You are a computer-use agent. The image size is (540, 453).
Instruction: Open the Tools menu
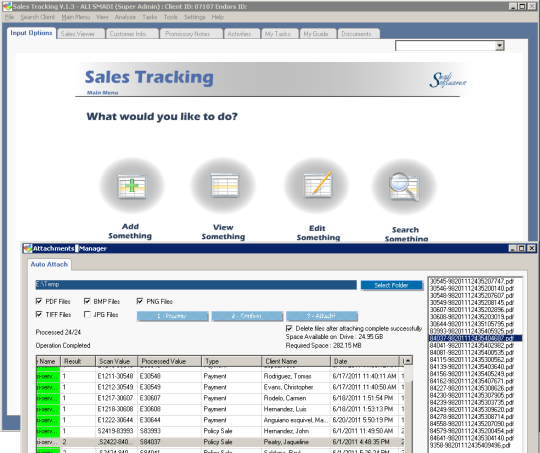tap(170, 17)
